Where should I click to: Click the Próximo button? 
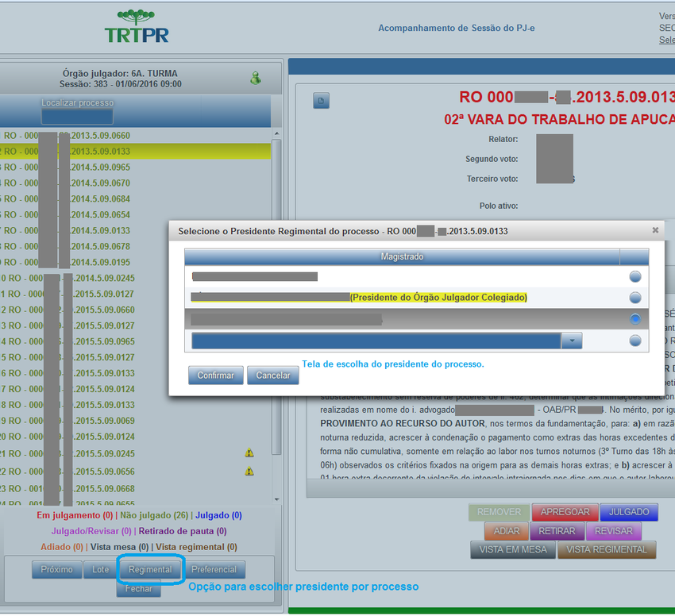57,569
